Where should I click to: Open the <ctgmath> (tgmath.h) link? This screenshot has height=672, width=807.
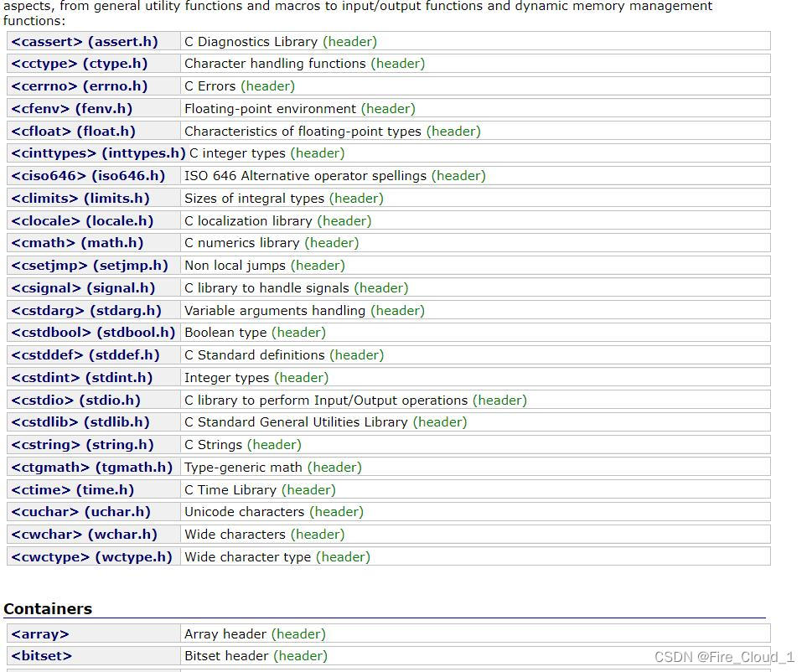(x=91, y=468)
